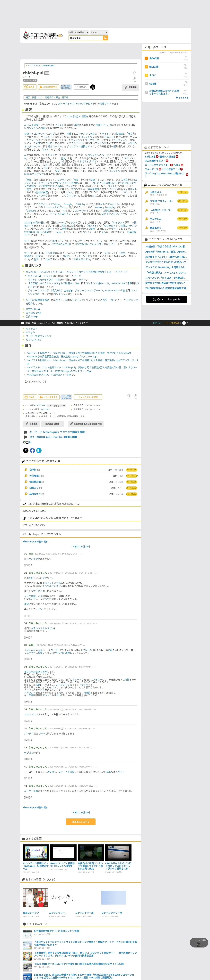
Task: Share via Hatena Bookmark B! icon
Action: [39, 450]
